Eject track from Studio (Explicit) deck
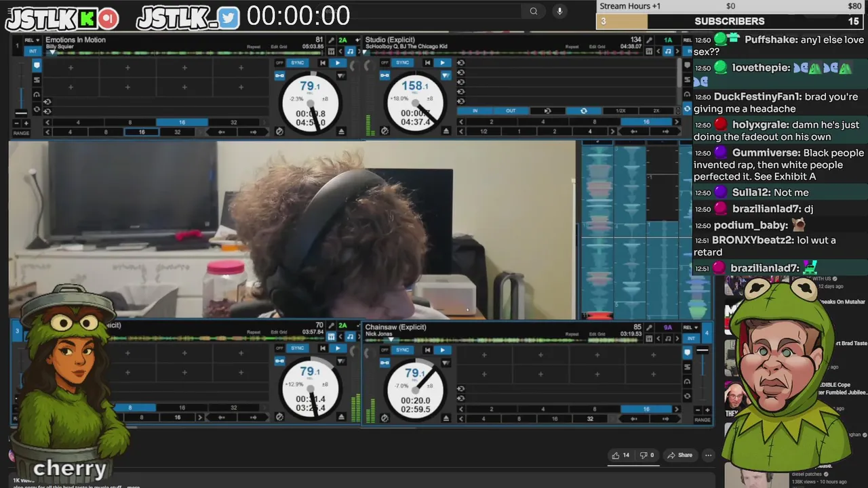Image resolution: width=868 pixels, height=488 pixels. [446, 131]
